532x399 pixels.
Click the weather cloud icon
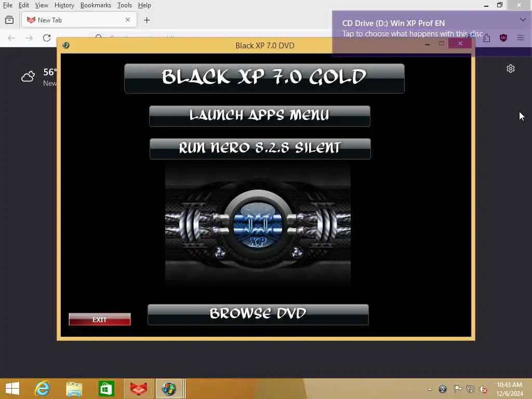(x=28, y=76)
